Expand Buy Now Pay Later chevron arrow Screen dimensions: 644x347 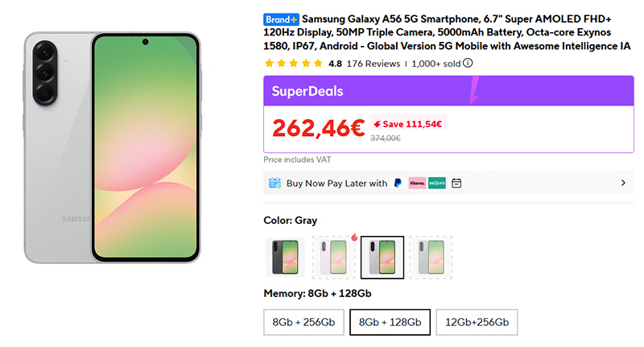(x=622, y=184)
